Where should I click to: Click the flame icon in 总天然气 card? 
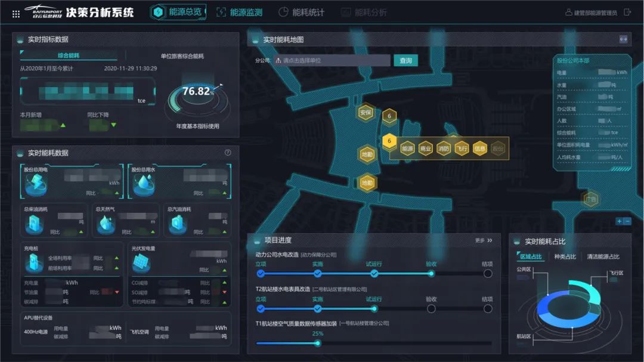coord(106,224)
